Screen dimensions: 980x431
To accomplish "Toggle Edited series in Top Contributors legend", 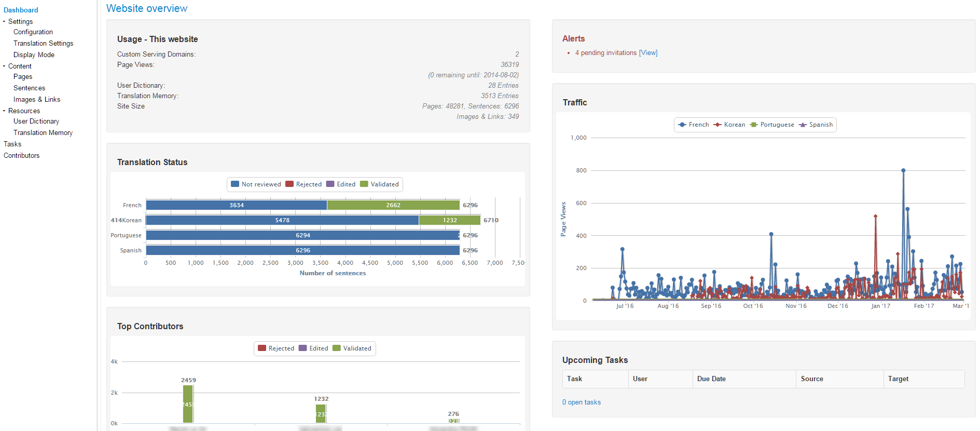I will click(x=313, y=348).
